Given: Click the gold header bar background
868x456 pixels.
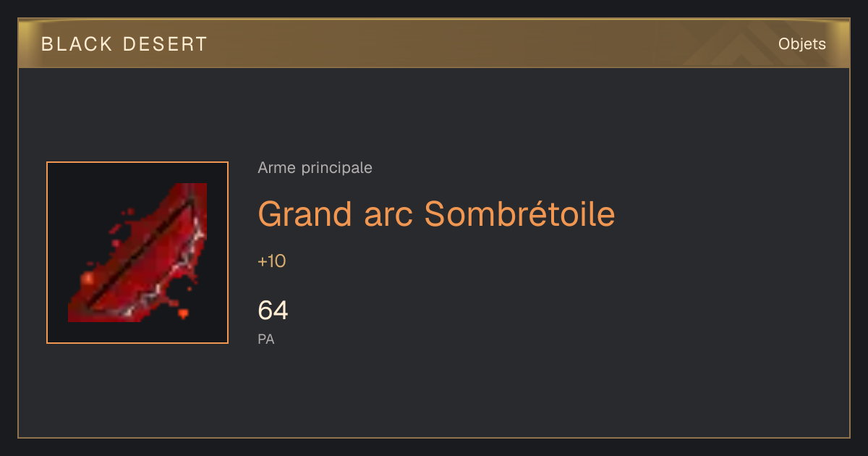Looking at the screenshot, I should point(434,44).
